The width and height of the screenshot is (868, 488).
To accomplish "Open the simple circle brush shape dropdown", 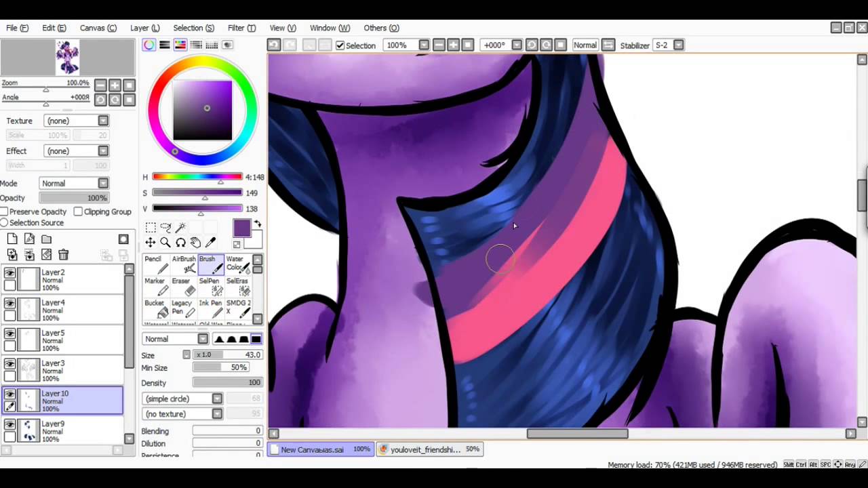I will tap(182, 399).
